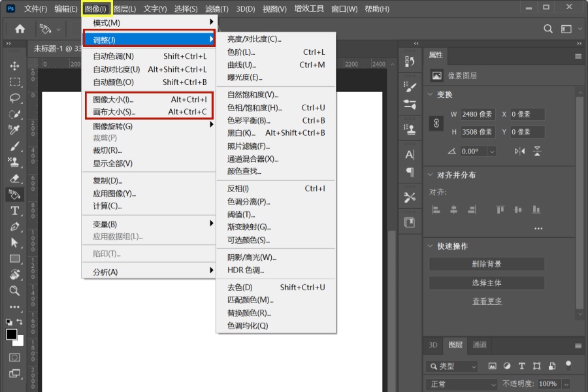
Task: Open the Character panel icon
Action: 410,155
